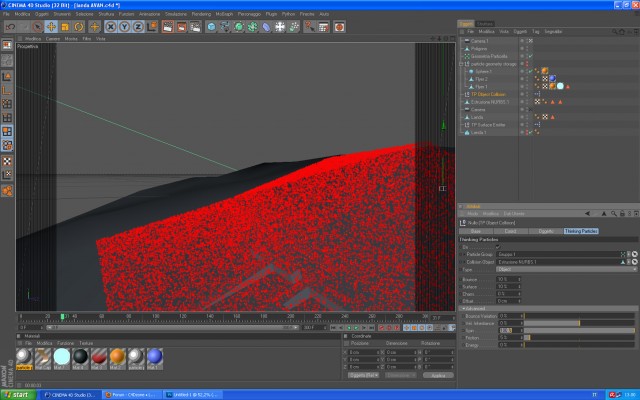Render to Picture Viewer icon
The image size is (640, 400).
(x=182, y=27)
